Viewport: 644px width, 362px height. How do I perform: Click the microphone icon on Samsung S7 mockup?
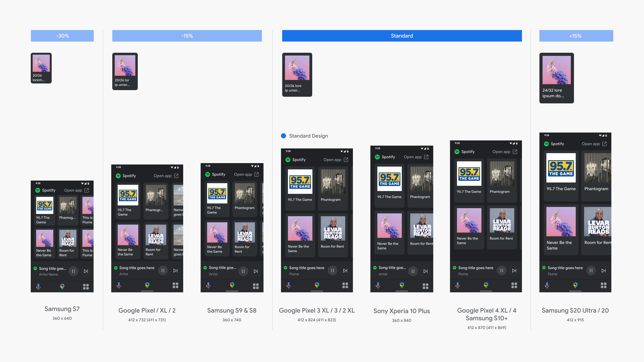[x=38, y=287]
